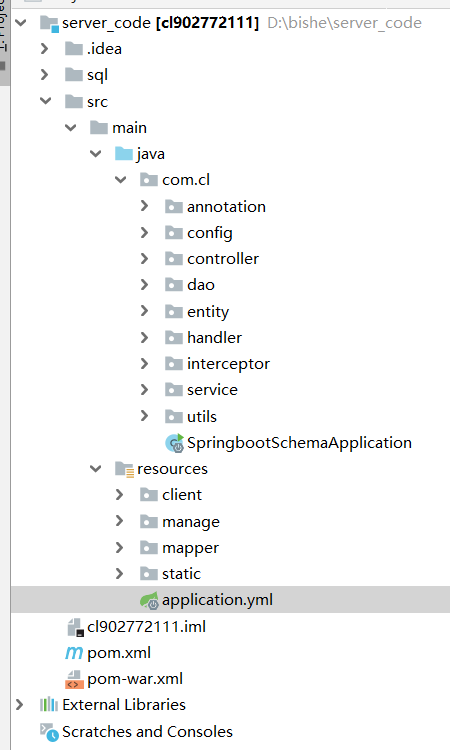
Task: Click the resources folder icon
Action: point(124,469)
